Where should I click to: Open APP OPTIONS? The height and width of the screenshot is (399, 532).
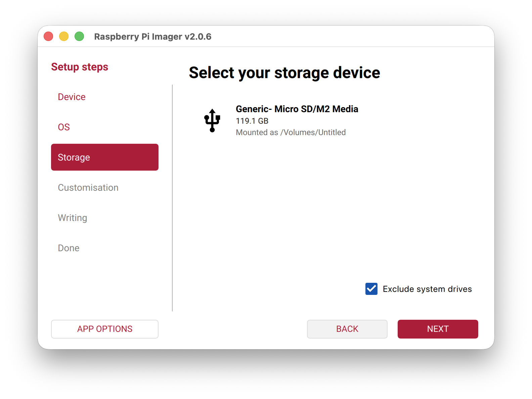coord(104,329)
